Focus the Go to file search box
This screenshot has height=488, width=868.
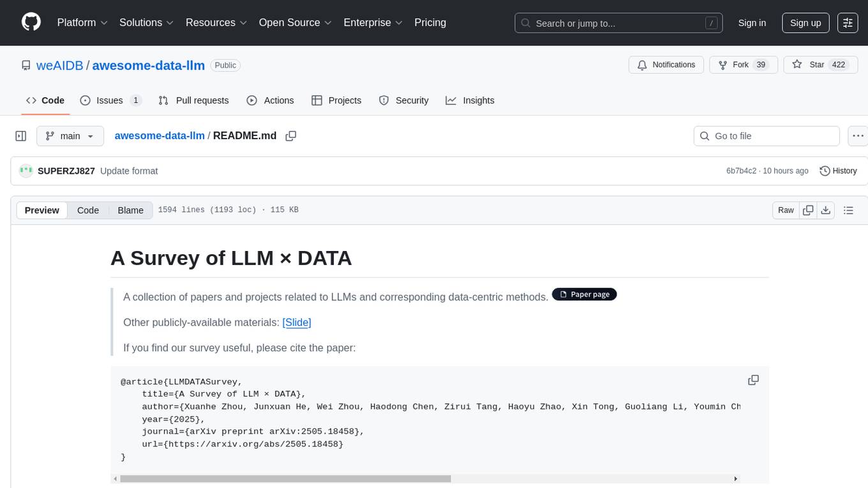coord(767,136)
